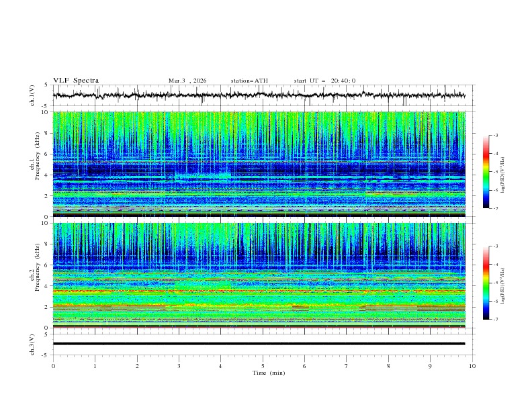Select the date text "Mar.3 , 2026"
532x411 pixels.
click(x=187, y=81)
